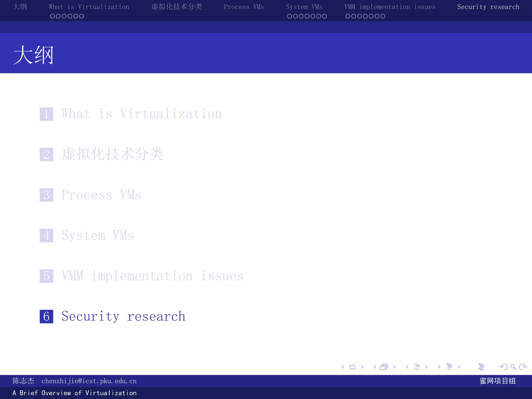
Task: Click the number 4 outline box
Action: click(46, 235)
